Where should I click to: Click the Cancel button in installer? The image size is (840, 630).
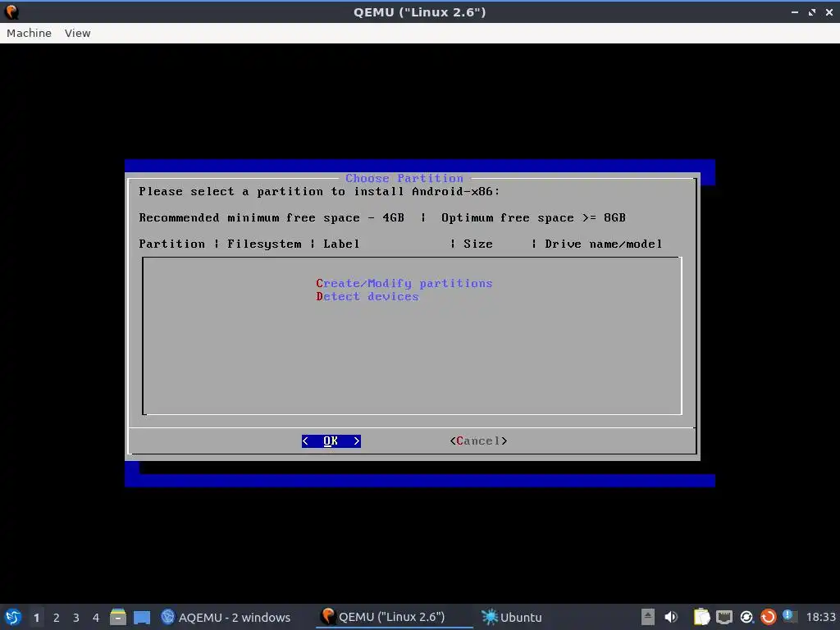[x=478, y=441]
